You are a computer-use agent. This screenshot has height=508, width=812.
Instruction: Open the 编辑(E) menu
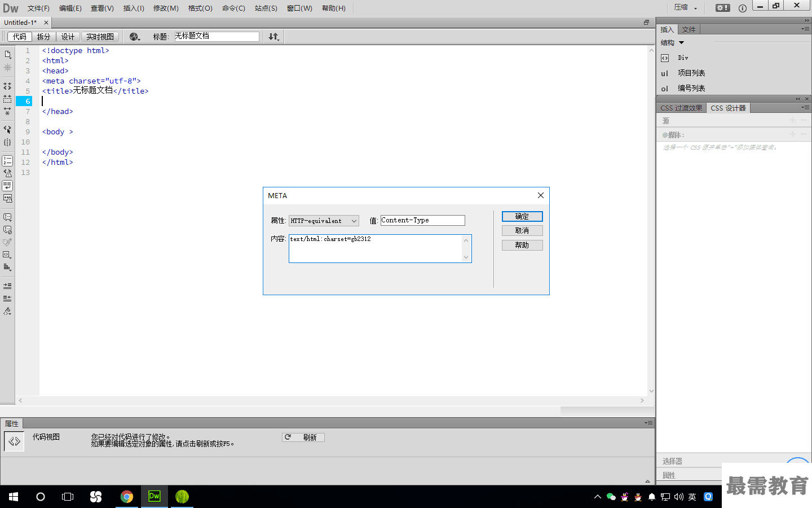tap(70, 8)
